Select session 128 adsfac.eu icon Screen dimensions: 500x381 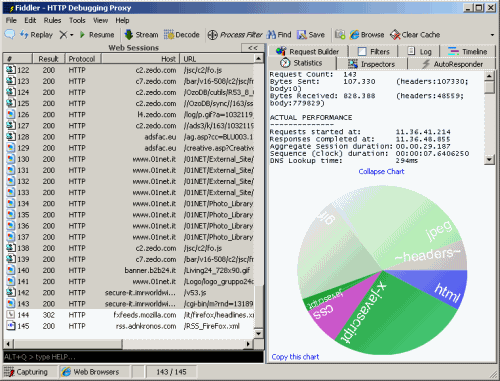pyautogui.click(x=11, y=137)
